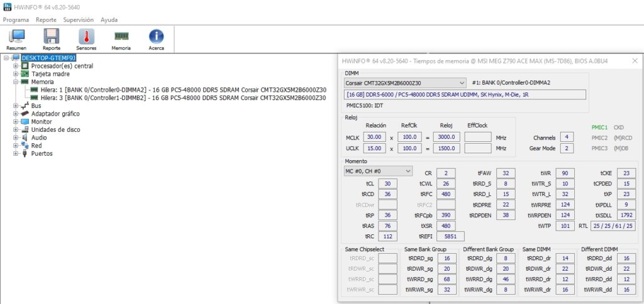644x304 pixels.
Task: Expand the Adaptador gráfico node
Action: pyautogui.click(x=16, y=114)
